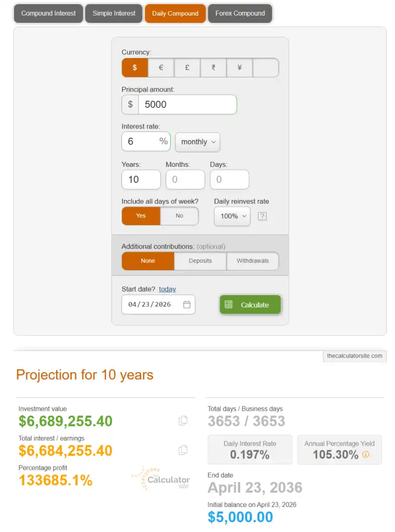Select the Euro currency symbol
This screenshot has width=395, height=532.
(x=161, y=68)
